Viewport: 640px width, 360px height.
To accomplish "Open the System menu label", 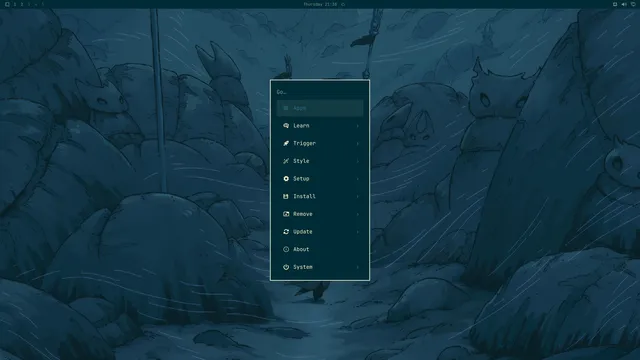I will 303,267.
